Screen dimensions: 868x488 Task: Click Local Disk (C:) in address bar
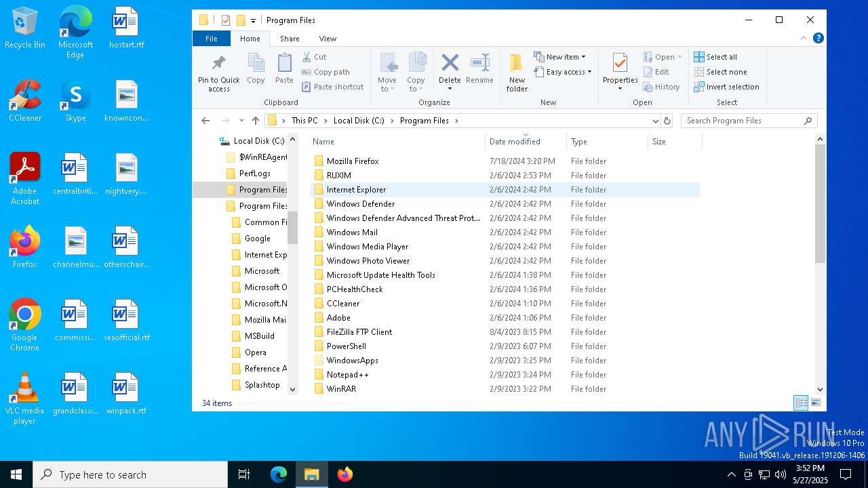(x=359, y=121)
